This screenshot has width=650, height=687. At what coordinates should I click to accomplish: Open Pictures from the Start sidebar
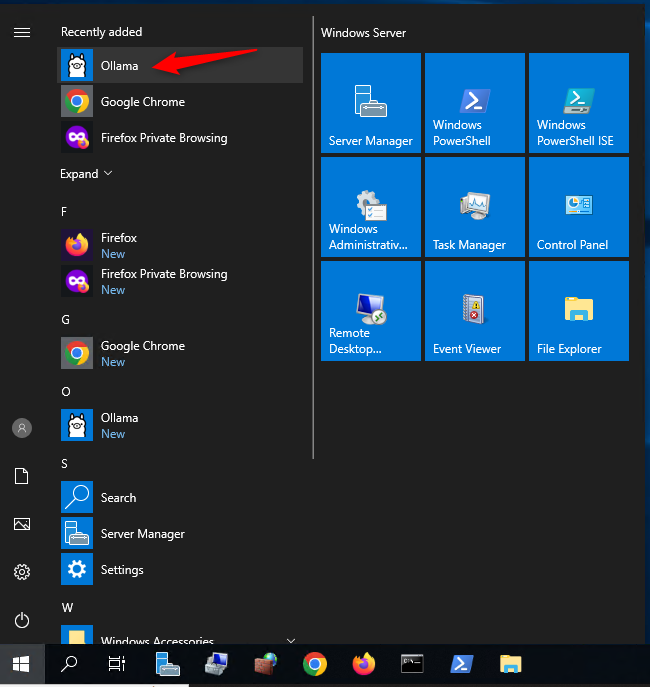click(x=22, y=524)
